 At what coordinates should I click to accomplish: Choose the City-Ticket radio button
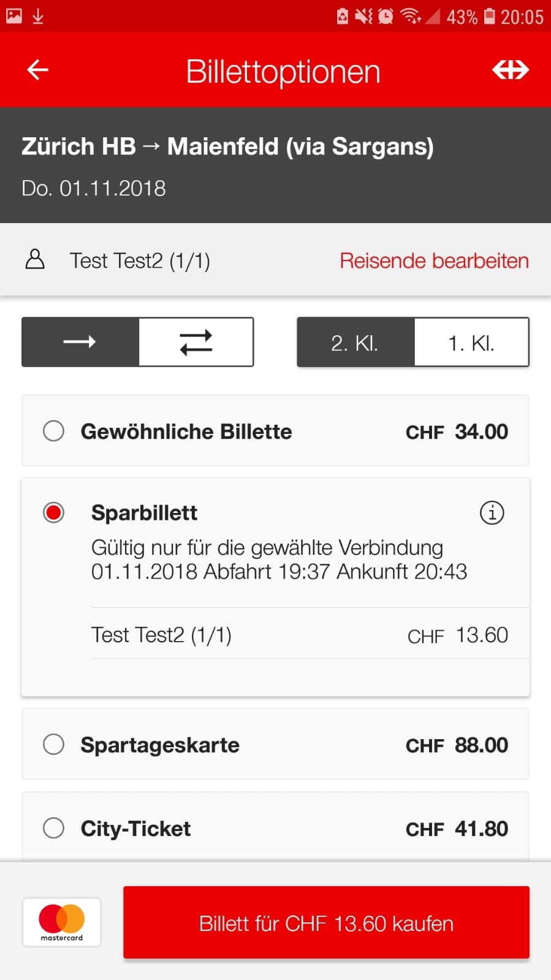(54, 828)
